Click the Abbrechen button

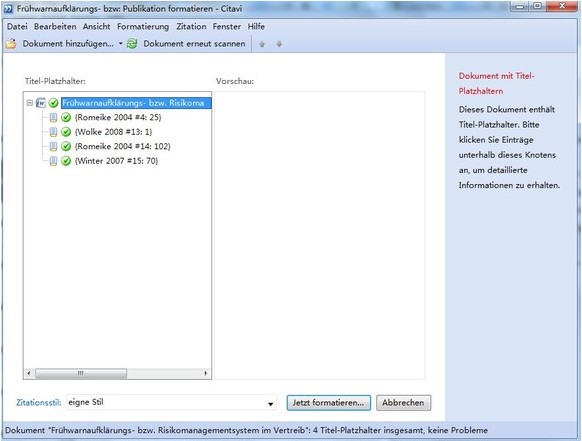[x=403, y=403]
